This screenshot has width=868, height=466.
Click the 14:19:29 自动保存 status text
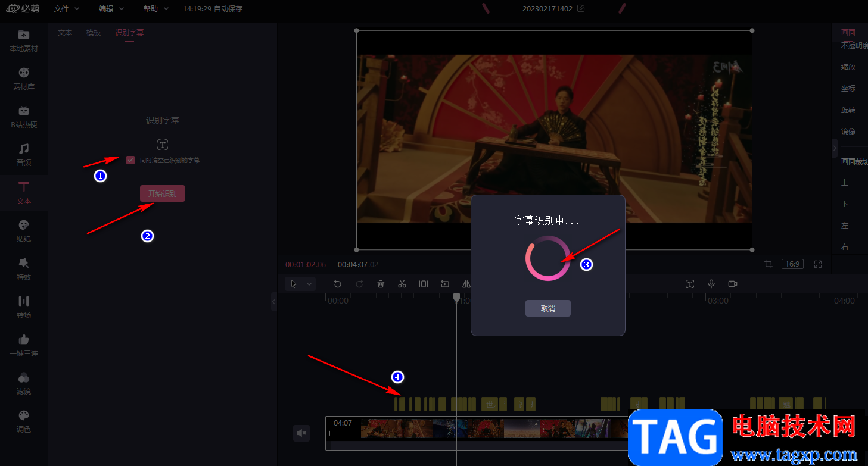(213, 9)
